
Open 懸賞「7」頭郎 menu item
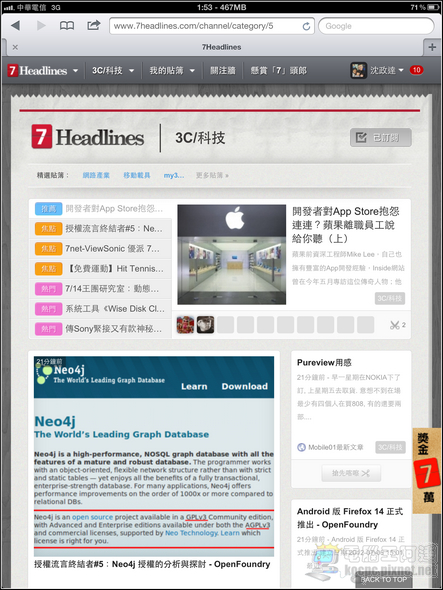pos(279,70)
